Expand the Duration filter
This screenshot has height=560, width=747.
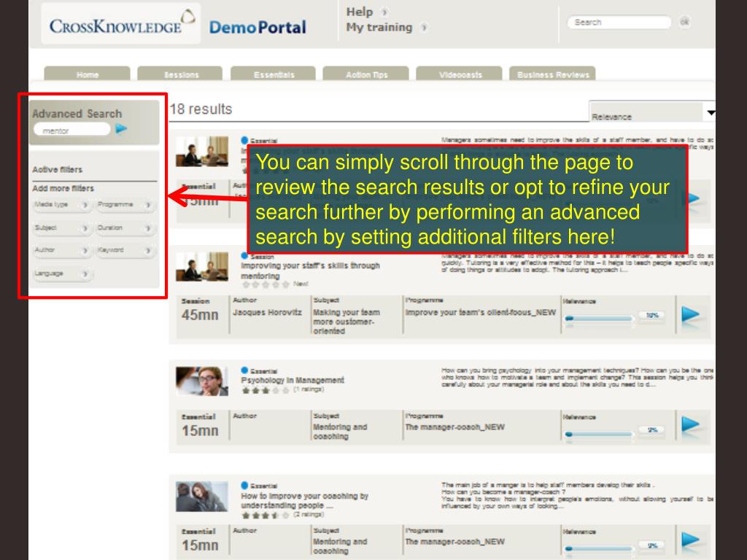click(125, 228)
